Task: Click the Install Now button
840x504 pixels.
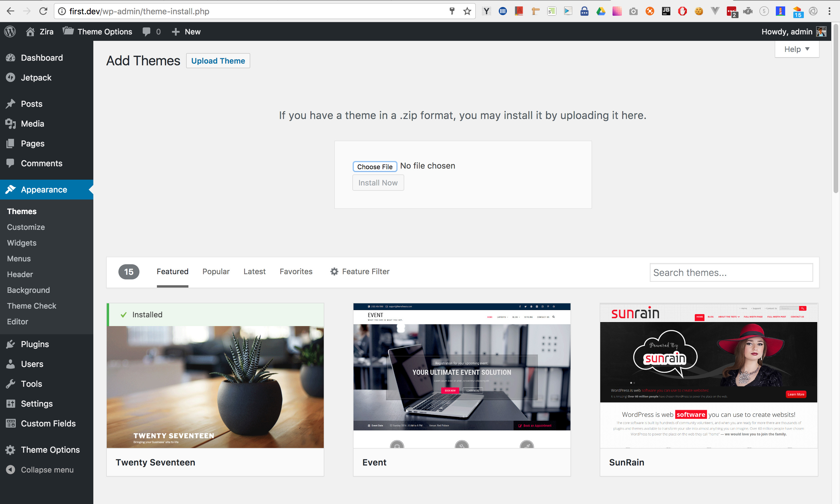Action: click(378, 183)
